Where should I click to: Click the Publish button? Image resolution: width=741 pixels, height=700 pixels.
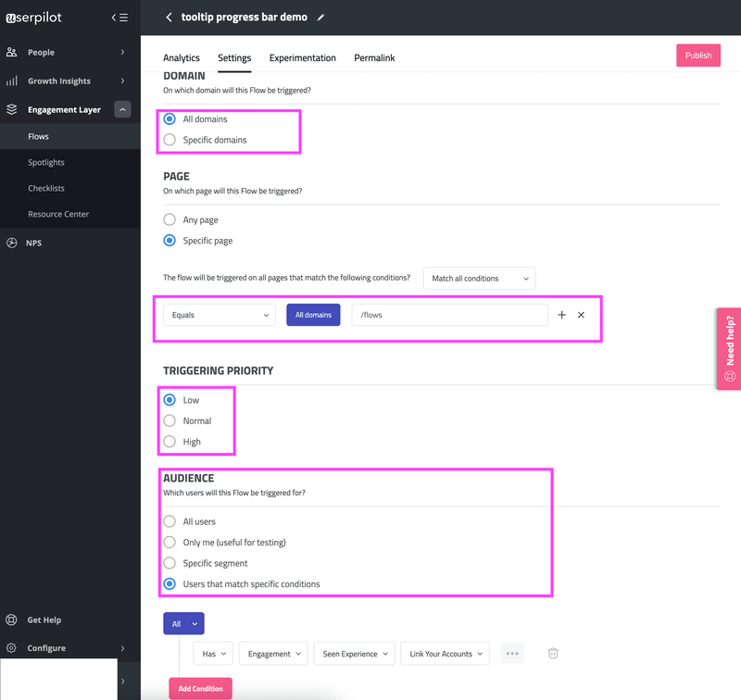point(697,55)
